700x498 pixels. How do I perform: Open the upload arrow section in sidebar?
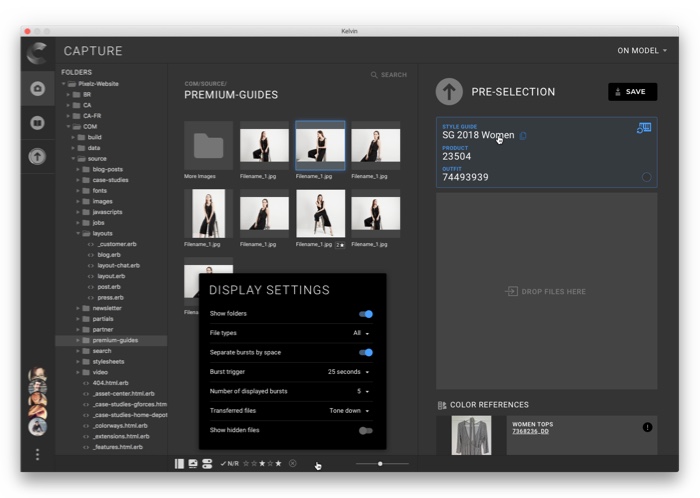(x=38, y=157)
